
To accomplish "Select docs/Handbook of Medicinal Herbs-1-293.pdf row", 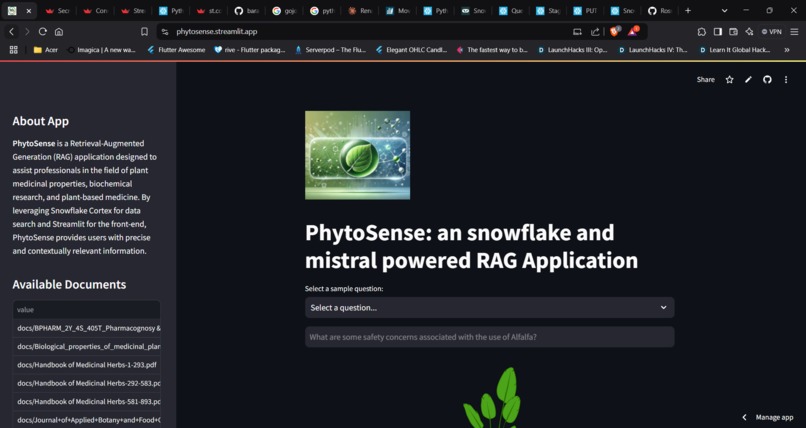I will 86,365.
